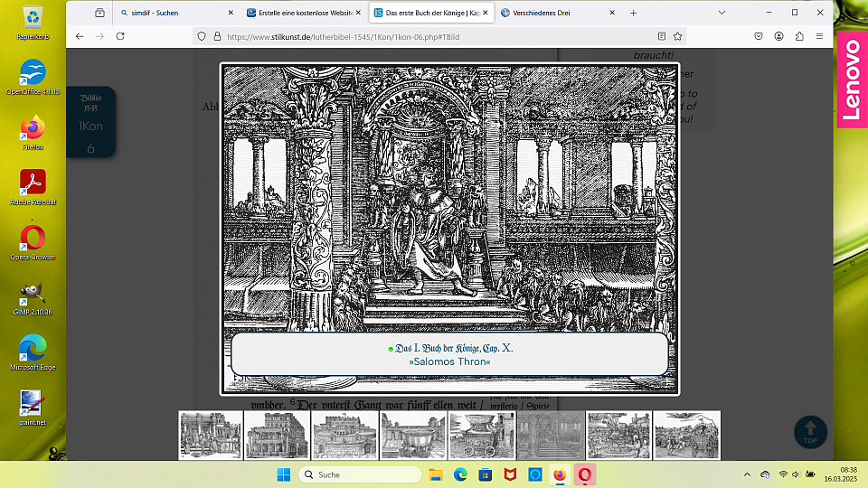868x488 pixels.
Task: Open Microsoft Edge desktop shortcut
Action: tap(33, 353)
